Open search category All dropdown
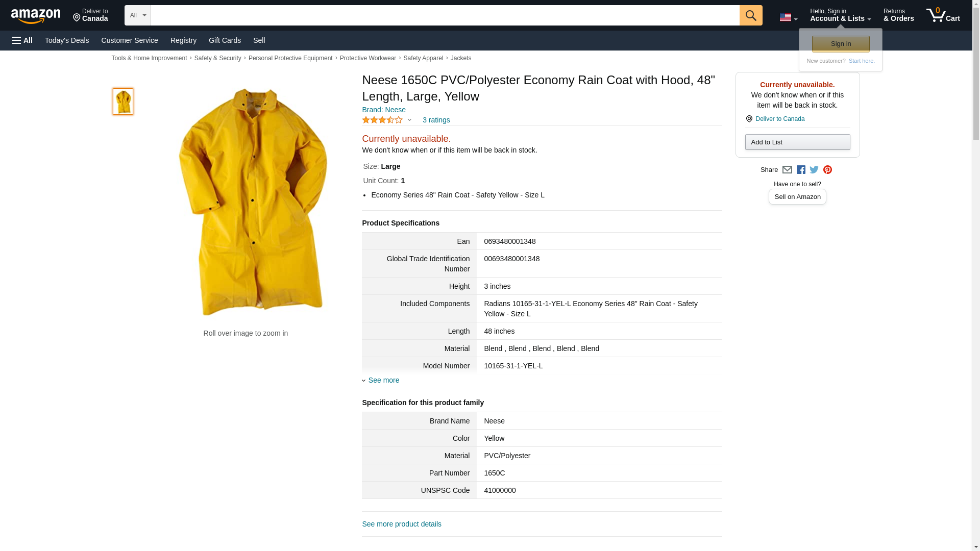 [x=137, y=15]
